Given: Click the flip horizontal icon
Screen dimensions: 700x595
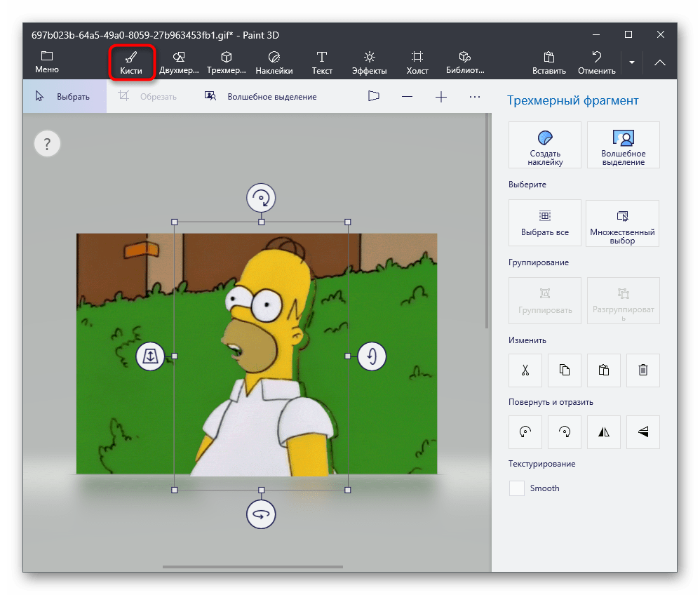Looking at the screenshot, I should pyautogui.click(x=603, y=432).
